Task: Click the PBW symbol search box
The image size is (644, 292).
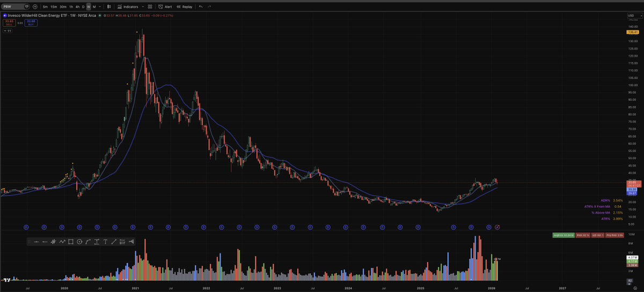Action: click(x=15, y=6)
